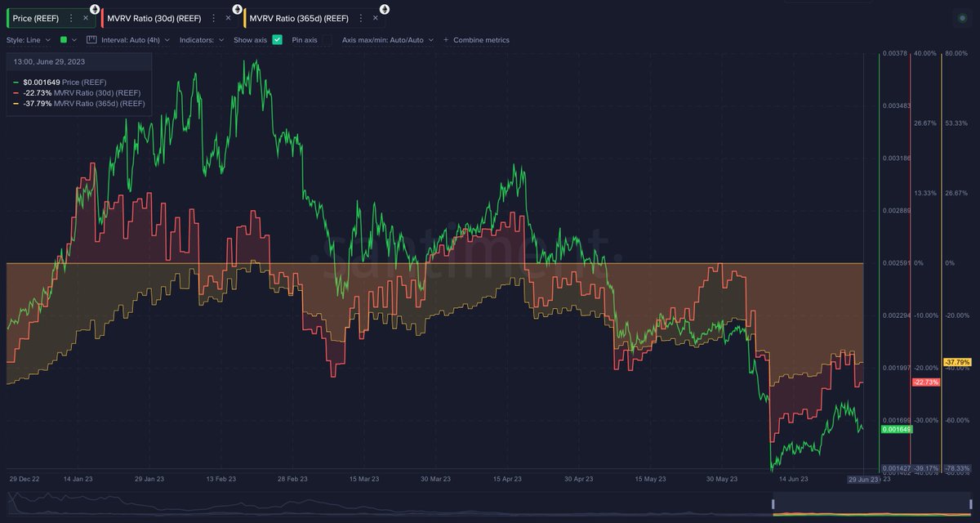Image resolution: width=980 pixels, height=523 pixels.
Task: Click the 29 Jun 23 date marker
Action: point(863,480)
